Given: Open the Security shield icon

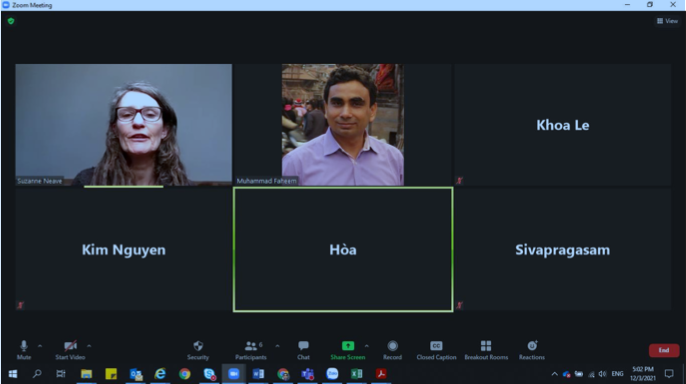Looking at the screenshot, I should click(198, 346).
